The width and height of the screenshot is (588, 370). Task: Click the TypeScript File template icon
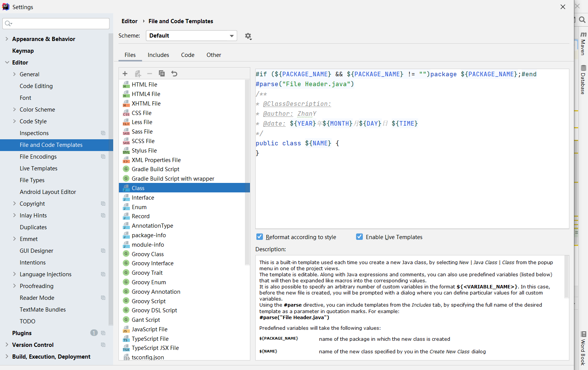point(126,339)
